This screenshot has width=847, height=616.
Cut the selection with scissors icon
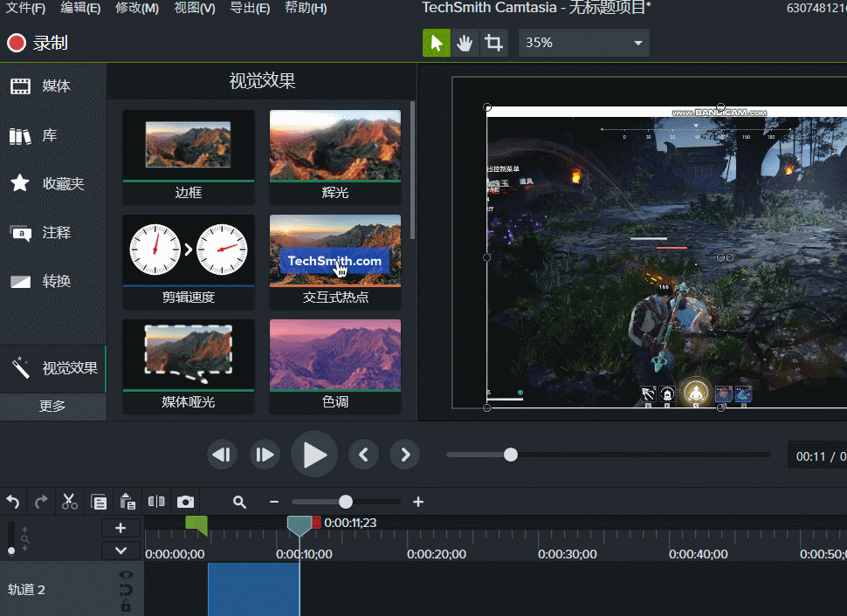tap(70, 502)
